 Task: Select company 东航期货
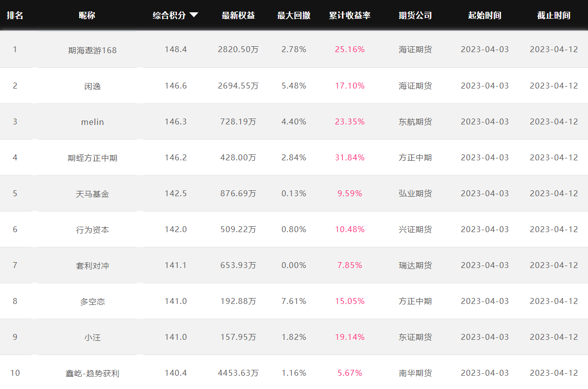(415, 121)
